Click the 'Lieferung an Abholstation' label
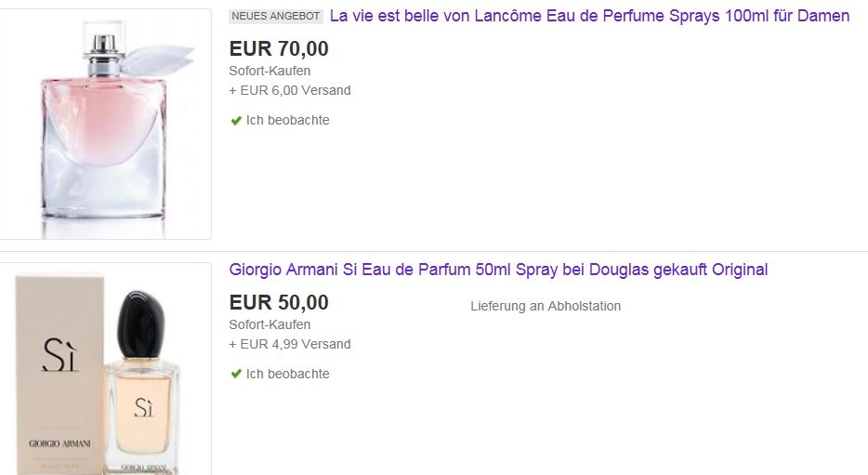The width and height of the screenshot is (868, 475). 546,306
